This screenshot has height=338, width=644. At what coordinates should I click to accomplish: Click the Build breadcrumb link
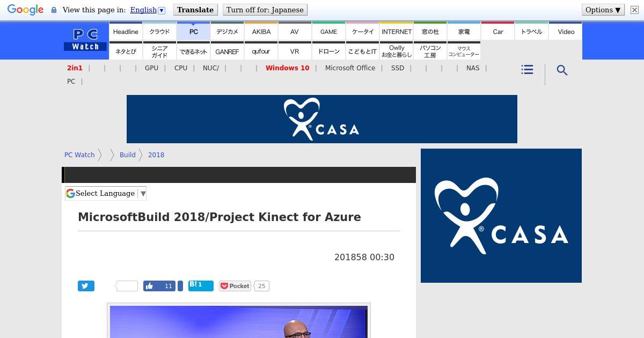click(127, 155)
